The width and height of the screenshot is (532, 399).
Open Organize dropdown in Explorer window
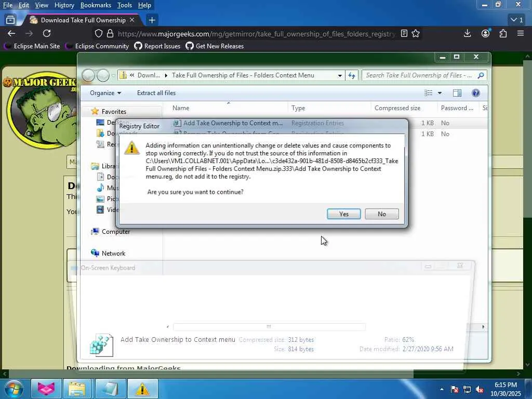(x=105, y=93)
